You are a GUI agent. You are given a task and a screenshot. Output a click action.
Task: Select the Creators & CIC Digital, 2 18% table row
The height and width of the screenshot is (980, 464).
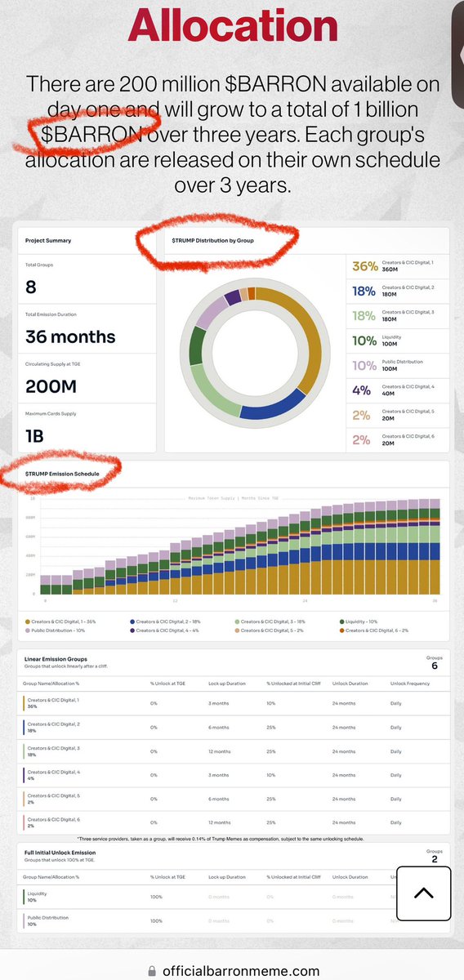232,727
